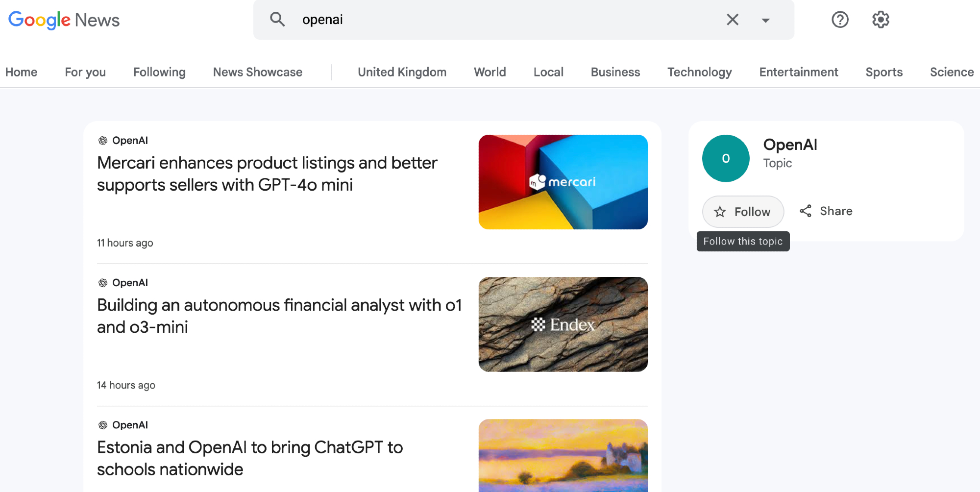Click the search magnifier icon
This screenshot has width=980, height=492.
click(277, 20)
